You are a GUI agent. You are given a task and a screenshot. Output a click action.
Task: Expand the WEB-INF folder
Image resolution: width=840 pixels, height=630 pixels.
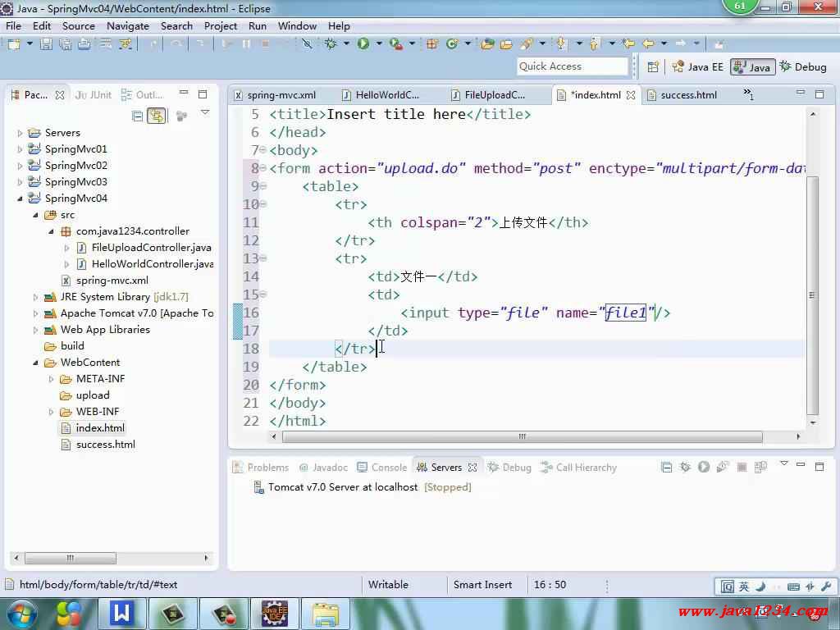pos(52,412)
